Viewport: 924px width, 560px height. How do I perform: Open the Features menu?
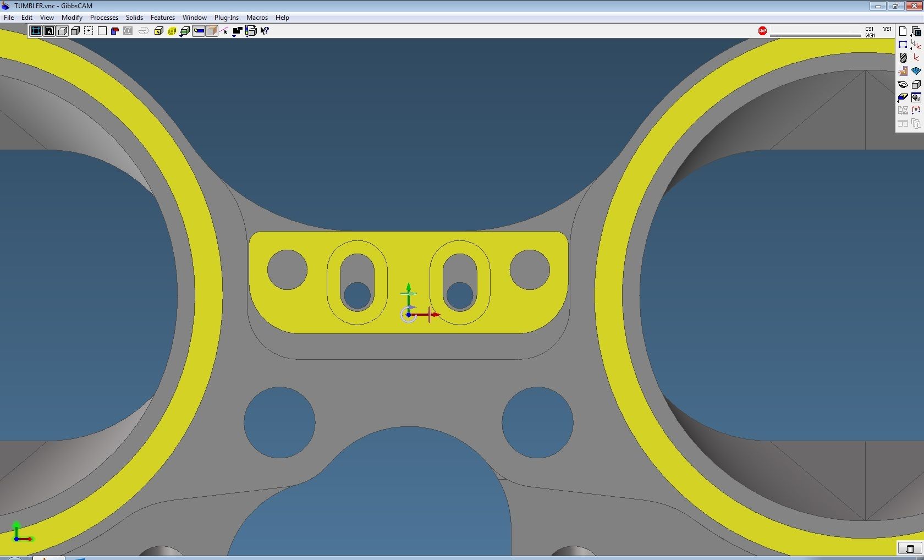click(163, 18)
